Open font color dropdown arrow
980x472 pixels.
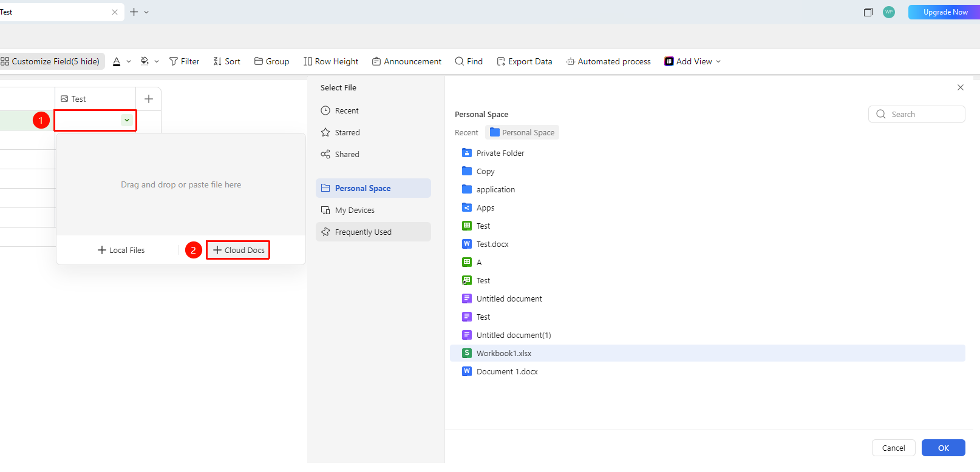click(129, 62)
